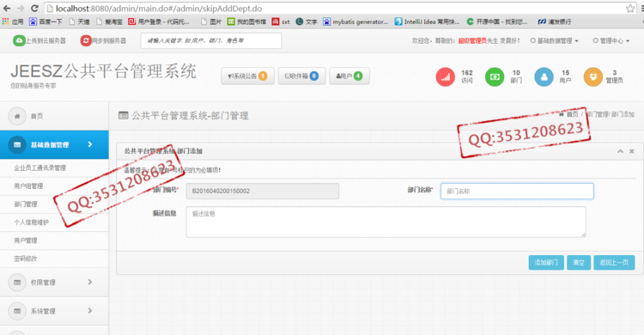This screenshot has height=335, width=644.
Task: Click the red visits statistics circle icon
Action: [x=445, y=76]
